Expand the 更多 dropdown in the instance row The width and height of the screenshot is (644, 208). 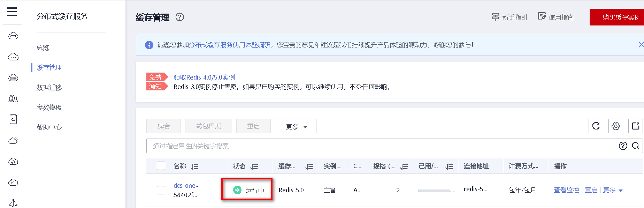tap(613, 190)
